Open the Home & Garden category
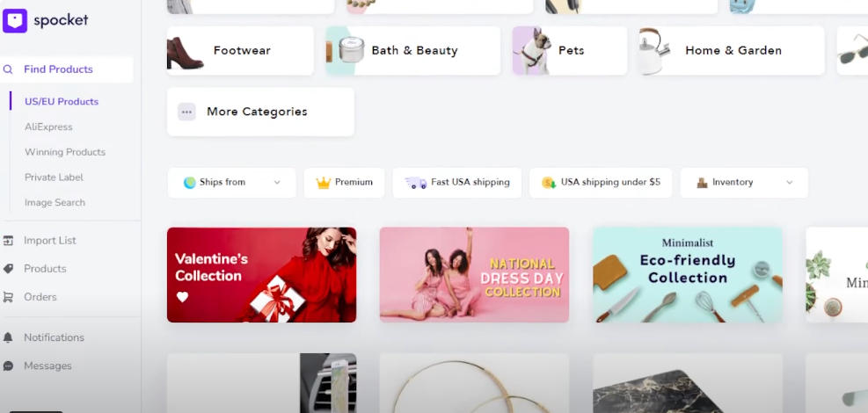This screenshot has width=868, height=413. click(732, 51)
